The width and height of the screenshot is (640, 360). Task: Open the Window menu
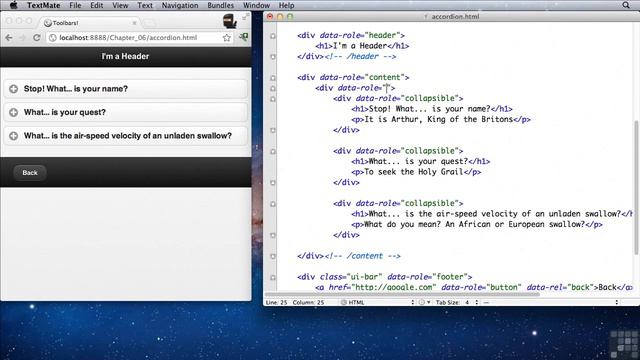(256, 5)
